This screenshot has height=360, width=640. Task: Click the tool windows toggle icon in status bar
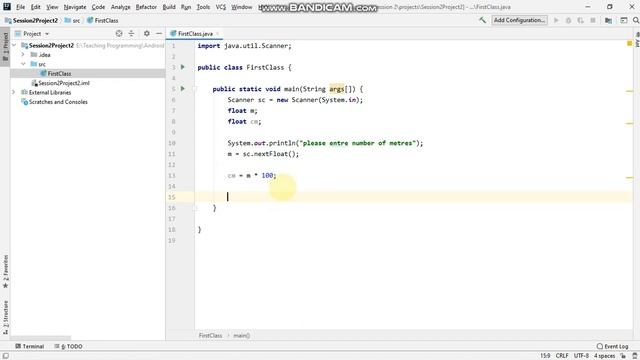point(5,356)
